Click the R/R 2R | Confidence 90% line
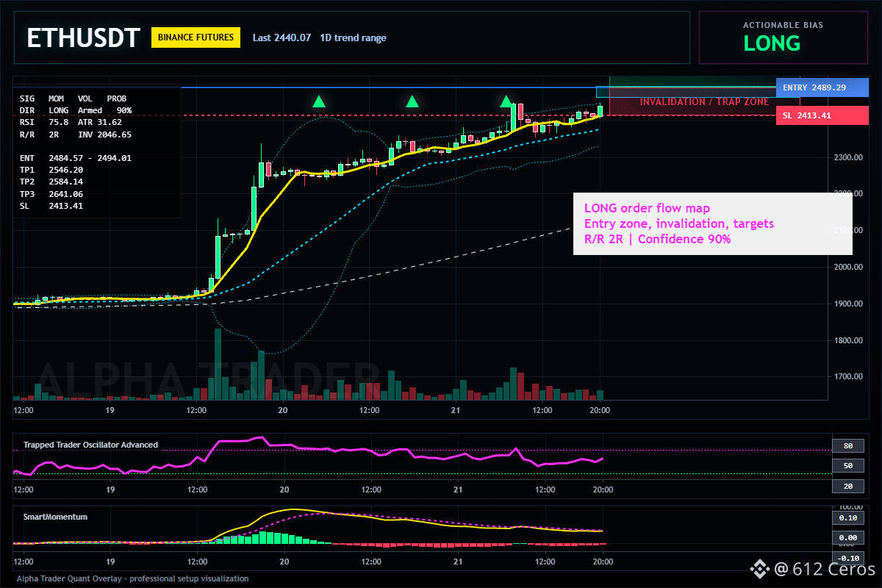882x588 pixels. point(657,239)
